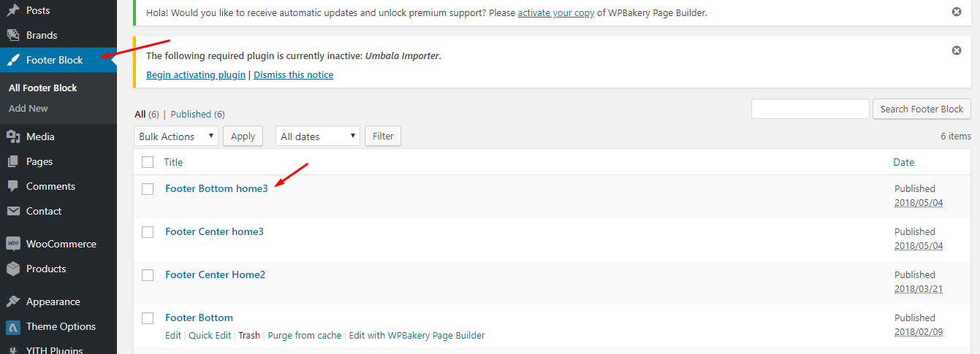
Task: Click the Products box icon
Action: 13,269
